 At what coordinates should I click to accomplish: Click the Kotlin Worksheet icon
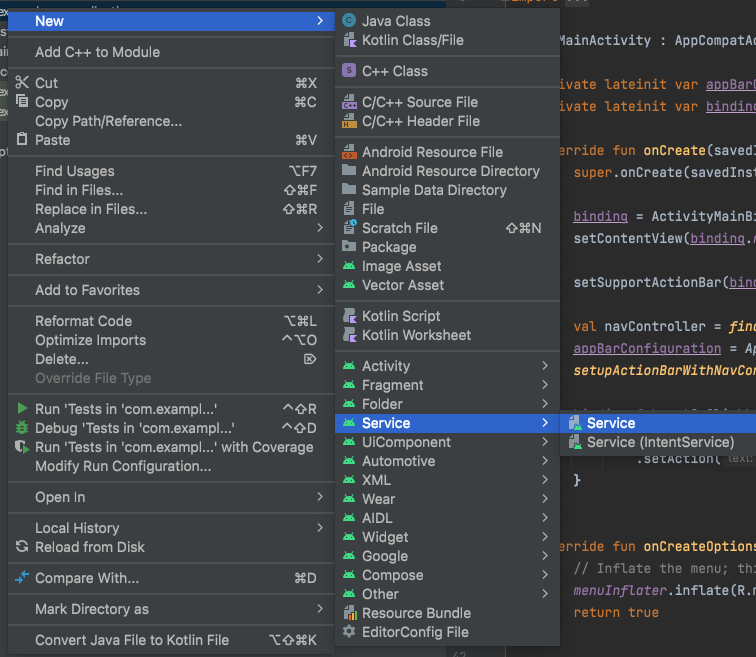click(x=349, y=335)
